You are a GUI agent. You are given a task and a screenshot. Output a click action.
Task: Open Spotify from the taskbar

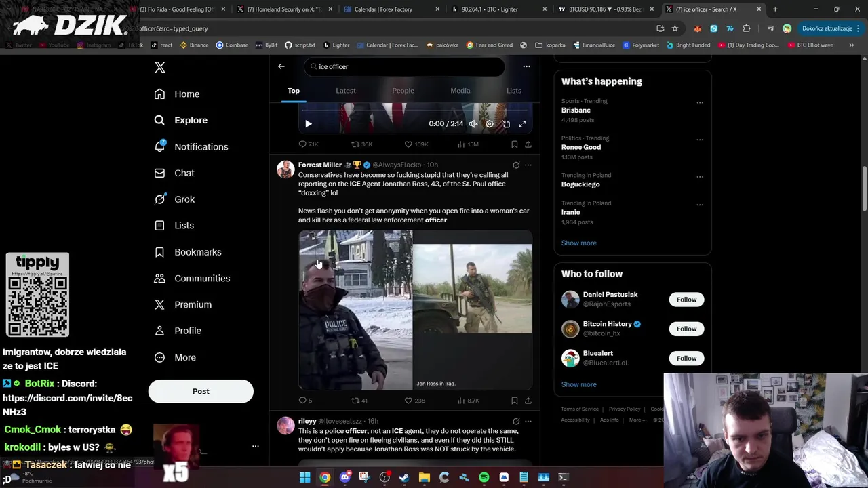(x=484, y=477)
